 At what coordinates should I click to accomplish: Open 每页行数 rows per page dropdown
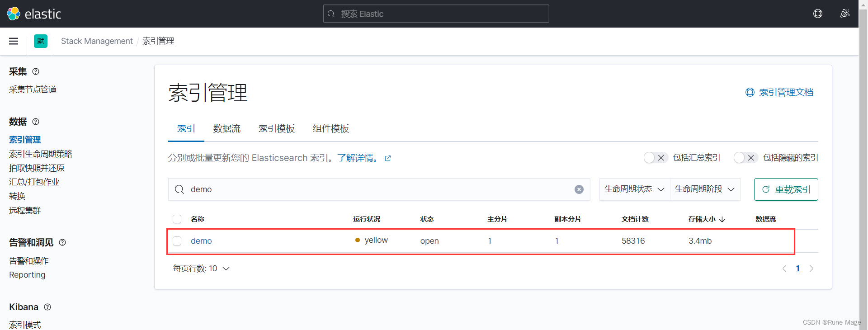coord(201,269)
